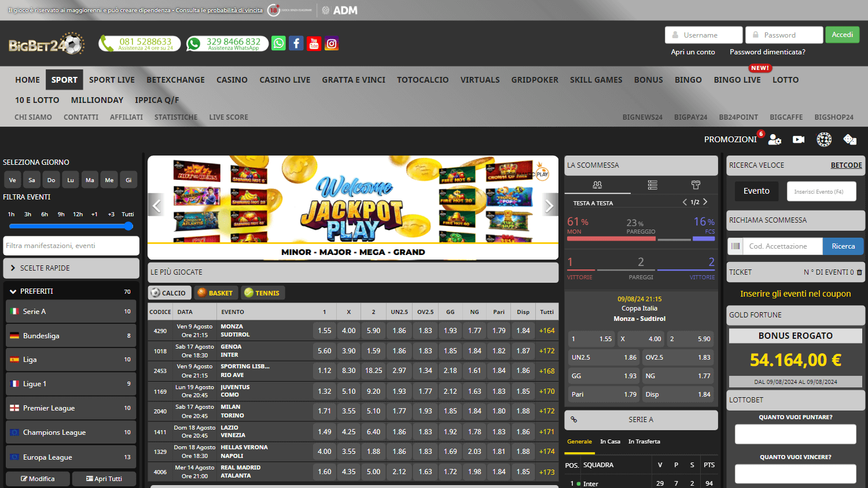Go to previous banner slide arrow
The width and height of the screenshot is (868, 488).
(156, 205)
